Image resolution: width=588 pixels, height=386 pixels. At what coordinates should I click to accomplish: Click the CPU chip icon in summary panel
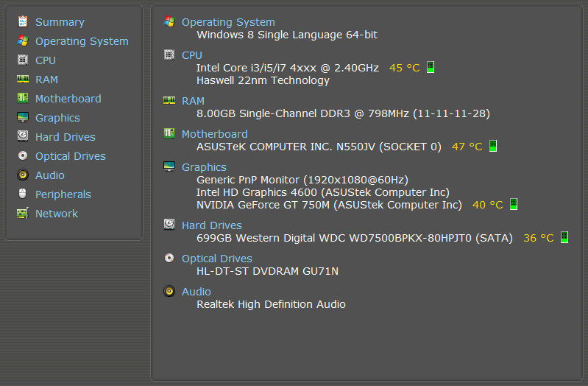click(169, 55)
